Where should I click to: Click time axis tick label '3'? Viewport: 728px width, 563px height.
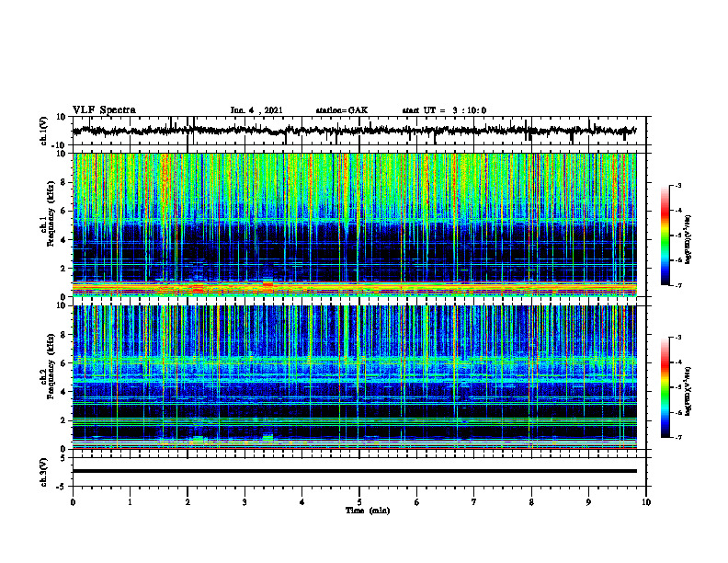click(x=245, y=502)
